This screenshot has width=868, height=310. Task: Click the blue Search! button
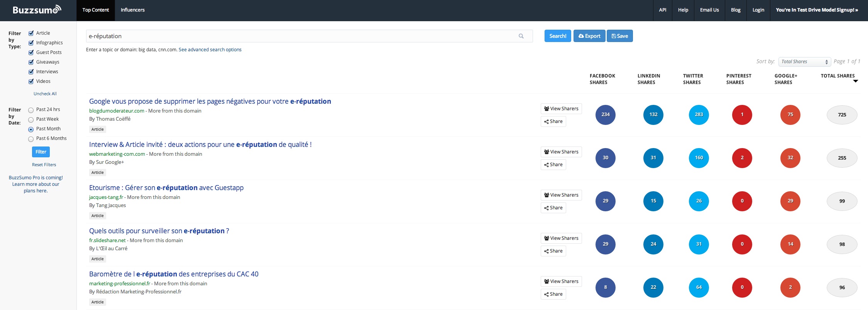[x=558, y=36]
